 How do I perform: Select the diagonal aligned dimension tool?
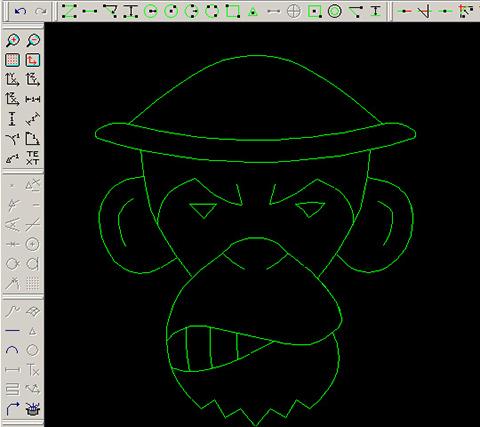pos(33,119)
